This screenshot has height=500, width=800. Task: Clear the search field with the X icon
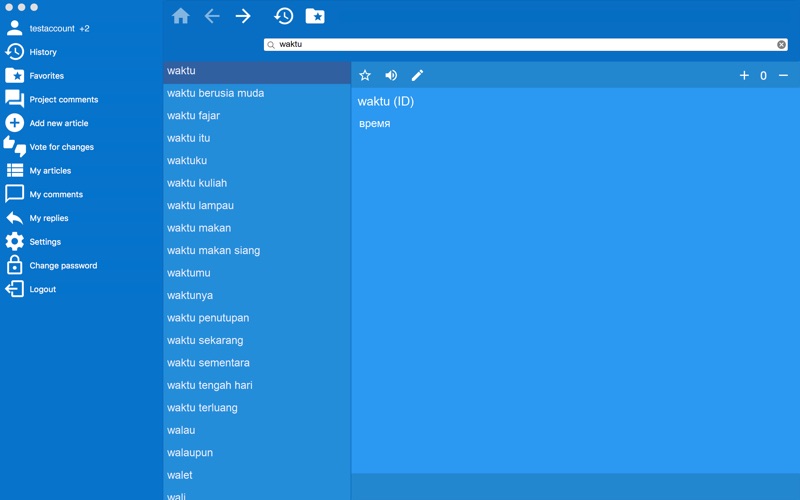pyautogui.click(x=781, y=45)
